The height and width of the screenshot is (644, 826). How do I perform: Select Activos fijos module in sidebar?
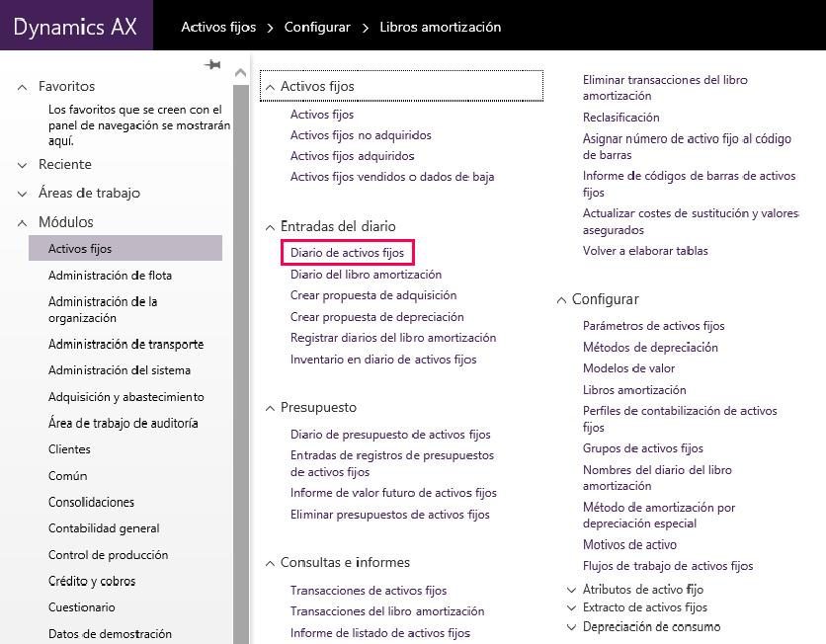click(125, 248)
